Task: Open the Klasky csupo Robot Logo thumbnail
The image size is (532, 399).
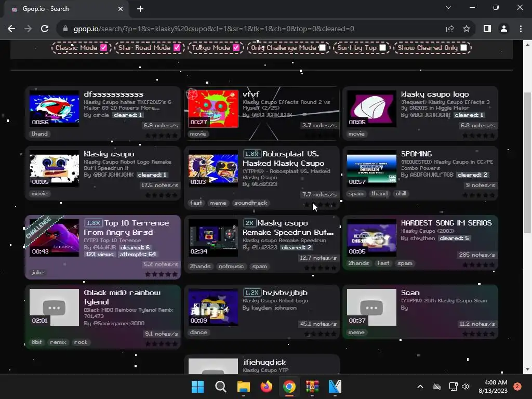Action: [54, 169]
